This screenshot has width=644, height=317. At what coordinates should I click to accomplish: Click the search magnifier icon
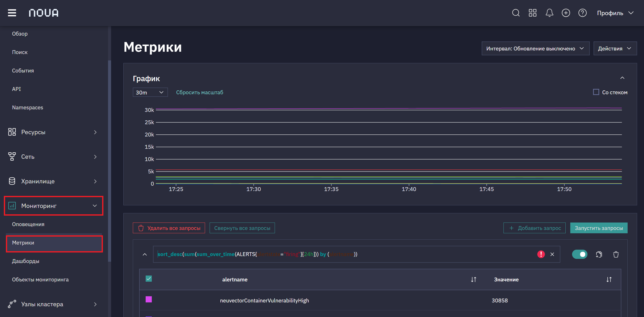tap(516, 13)
